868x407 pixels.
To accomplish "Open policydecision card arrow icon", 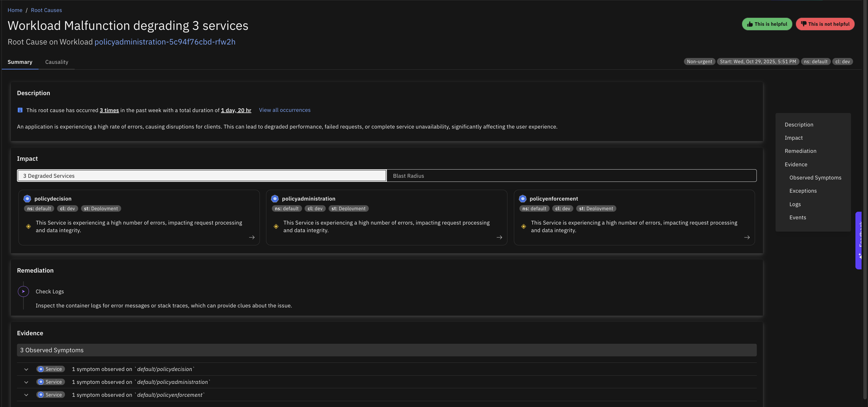I will [x=252, y=237].
